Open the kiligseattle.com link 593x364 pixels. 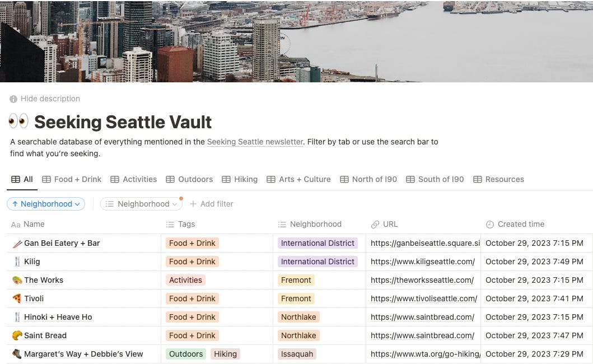422,262
